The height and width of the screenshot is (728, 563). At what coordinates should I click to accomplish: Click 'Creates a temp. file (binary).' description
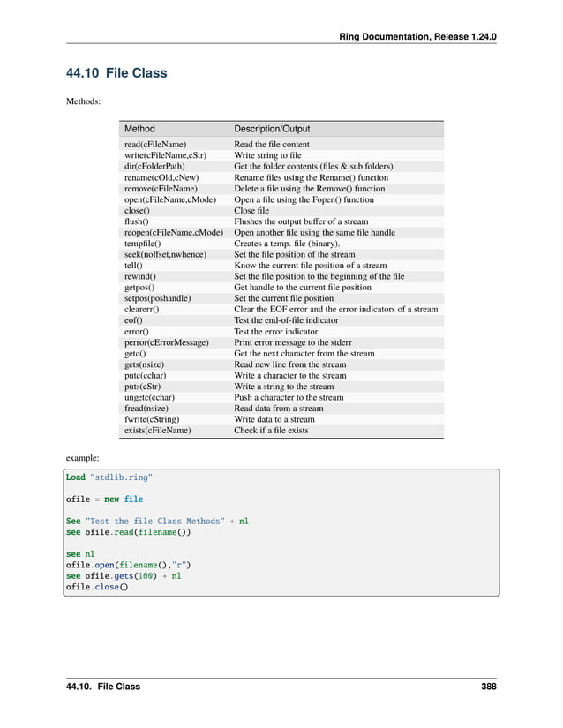287,244
